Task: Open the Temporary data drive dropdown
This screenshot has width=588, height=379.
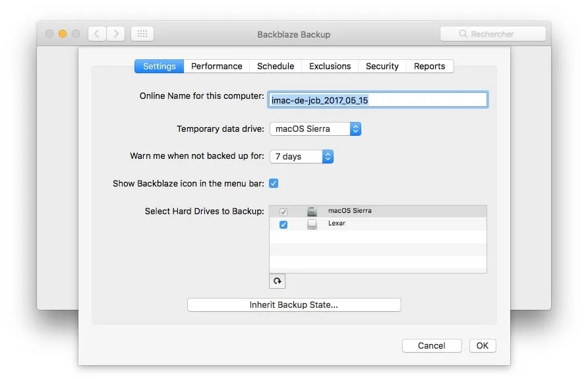Action: pyautogui.click(x=315, y=129)
